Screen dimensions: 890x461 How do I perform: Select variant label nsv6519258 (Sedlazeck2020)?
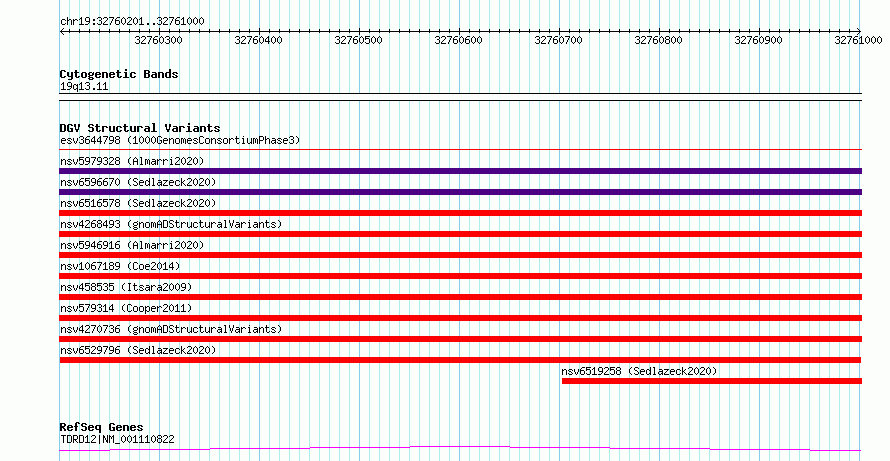coord(640,371)
